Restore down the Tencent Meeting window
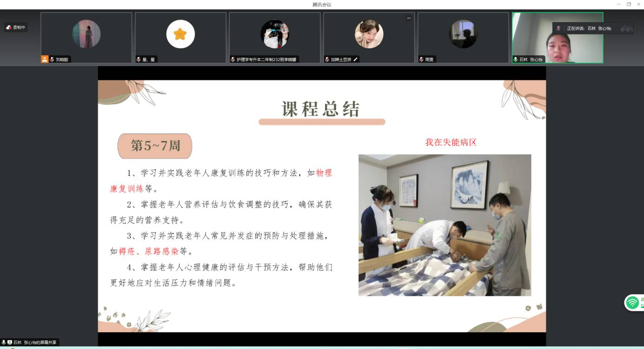Screen dimensions: 644x349 629,4
